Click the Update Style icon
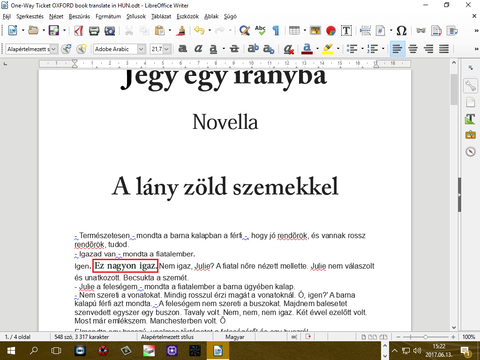This screenshot has height=360, width=480. [x=66, y=49]
